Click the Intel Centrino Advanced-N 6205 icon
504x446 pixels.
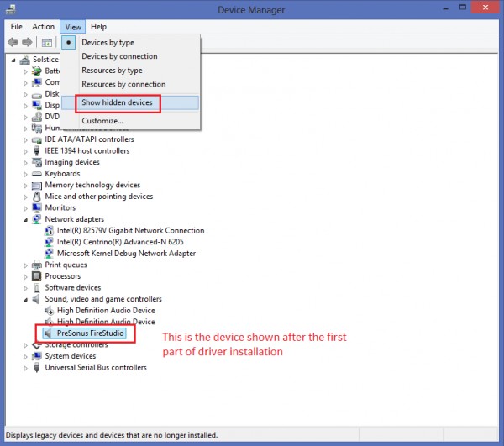pos(49,242)
